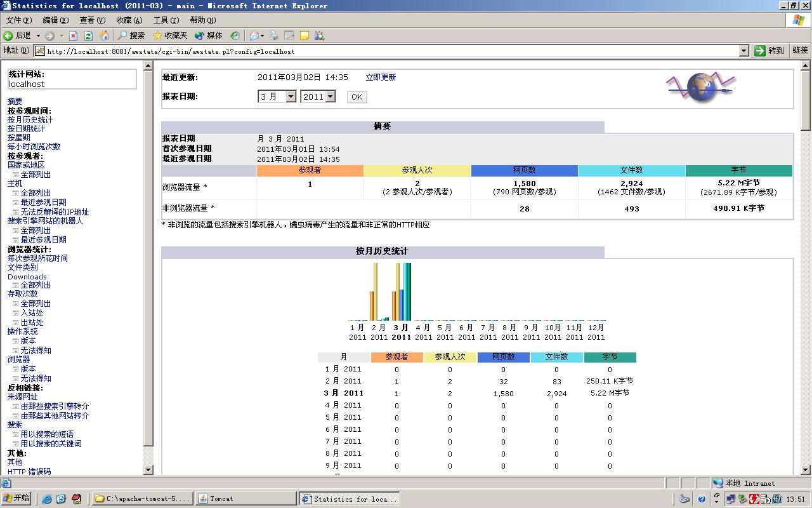Screen dimensions: 812x508
Task: Click the History panel icon
Action: tap(235, 36)
